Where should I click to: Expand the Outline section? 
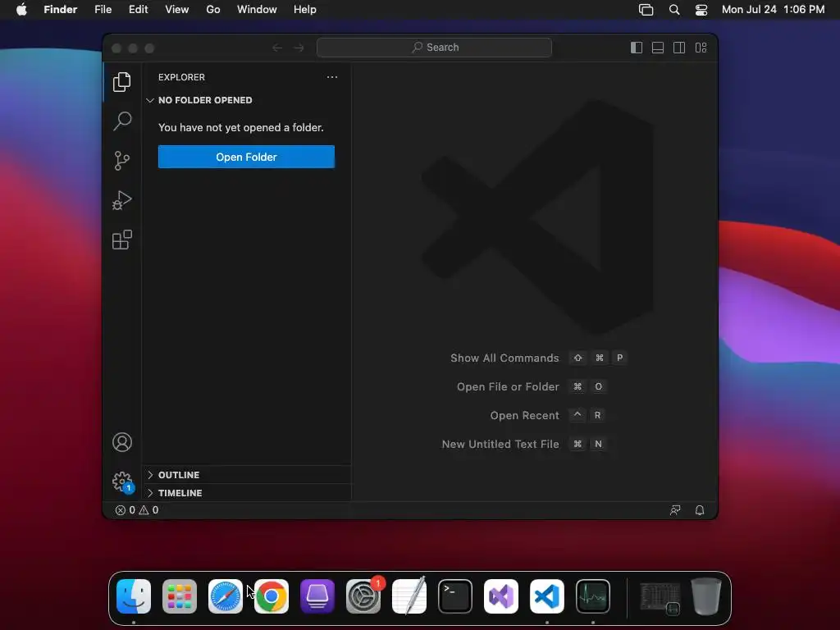point(246,475)
